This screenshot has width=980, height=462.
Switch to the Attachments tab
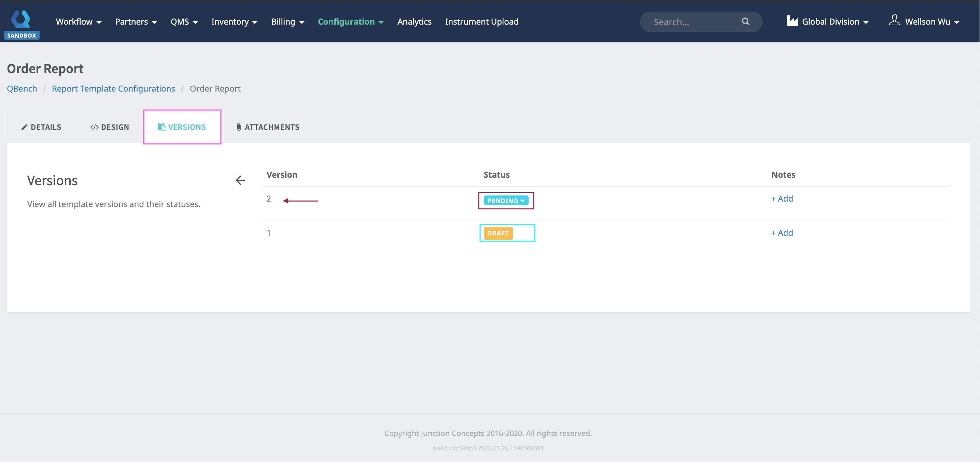tap(268, 127)
